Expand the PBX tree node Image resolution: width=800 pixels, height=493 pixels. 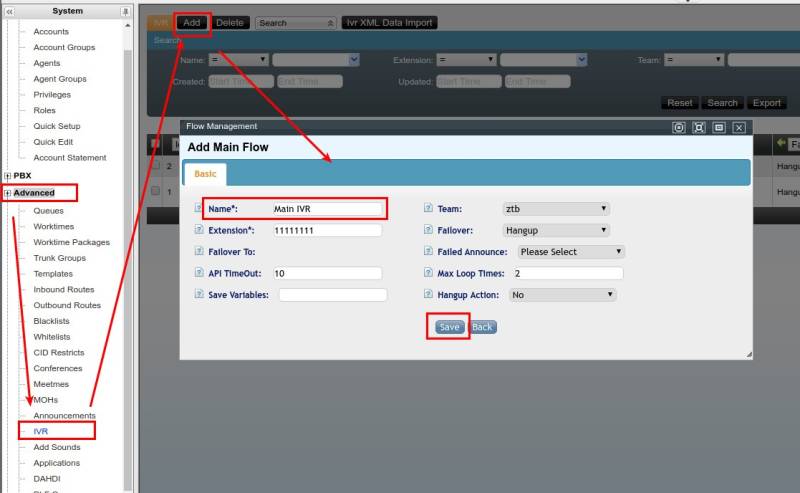click(x=8, y=175)
